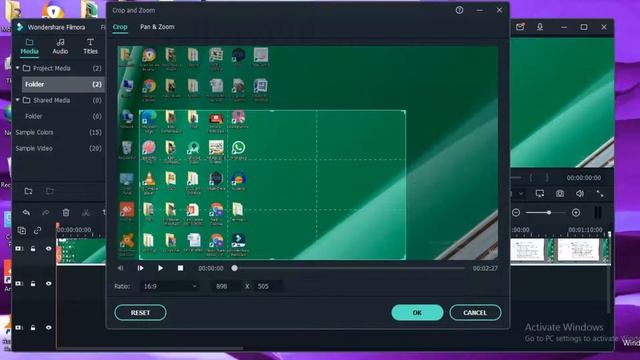The height and width of the screenshot is (360, 640).
Task: Click the WhatsApp icon in crop preview
Action: (x=238, y=147)
